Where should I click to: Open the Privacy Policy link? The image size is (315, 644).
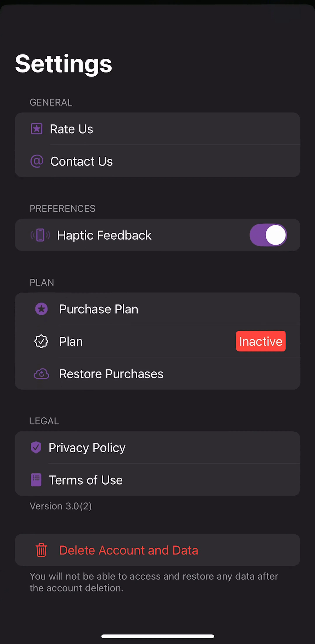point(157,447)
